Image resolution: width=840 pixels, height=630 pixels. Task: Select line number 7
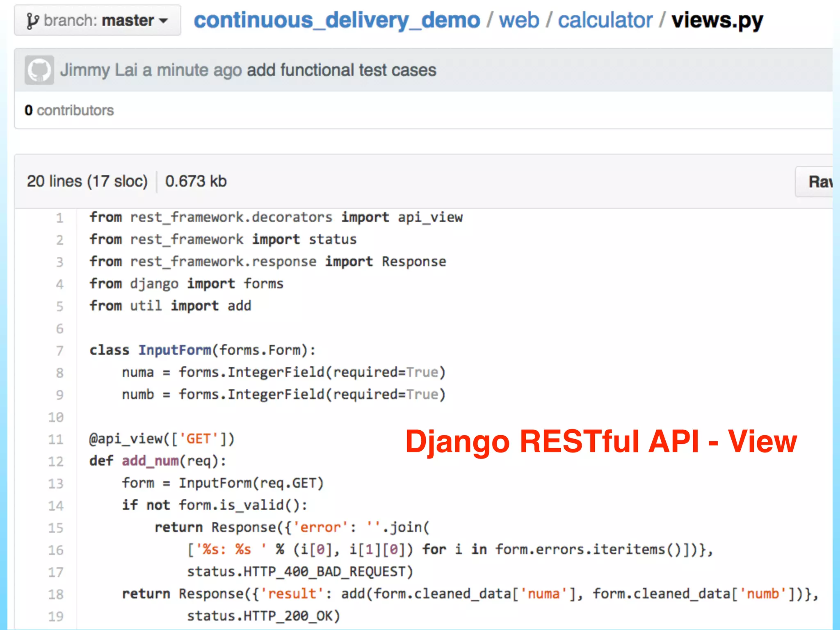(x=60, y=351)
